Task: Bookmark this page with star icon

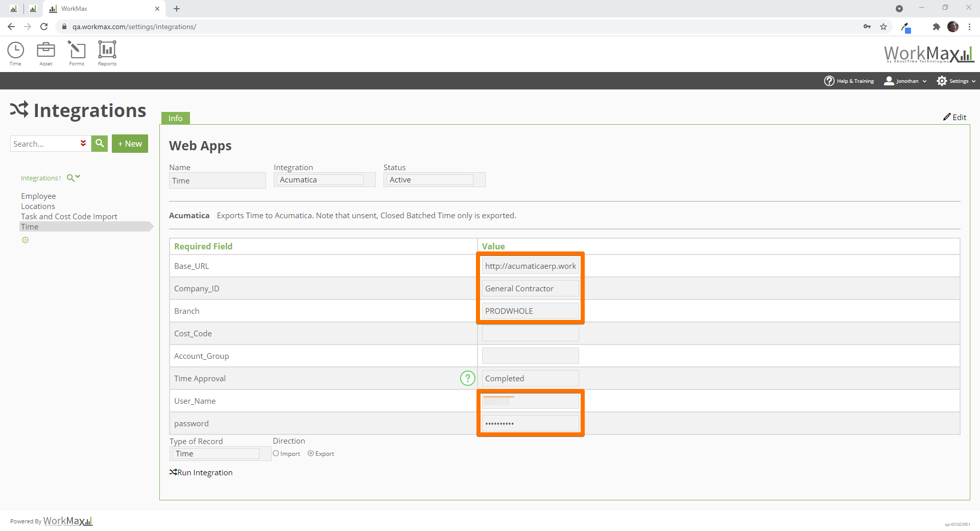Action: tap(883, 27)
